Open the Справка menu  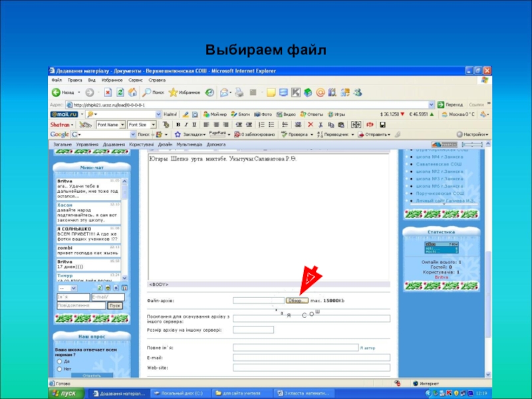(x=157, y=80)
